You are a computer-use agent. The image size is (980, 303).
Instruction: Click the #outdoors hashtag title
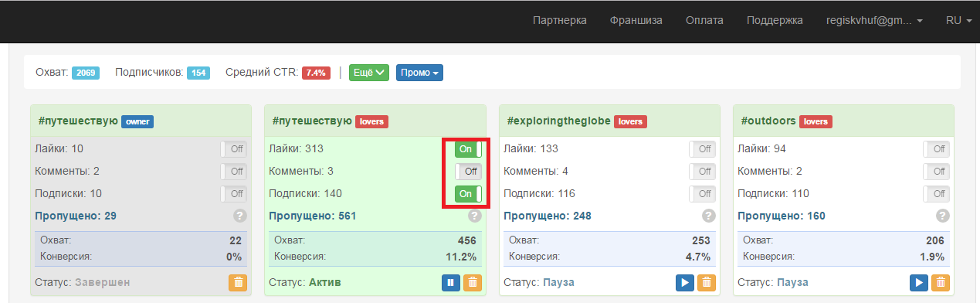(768, 121)
